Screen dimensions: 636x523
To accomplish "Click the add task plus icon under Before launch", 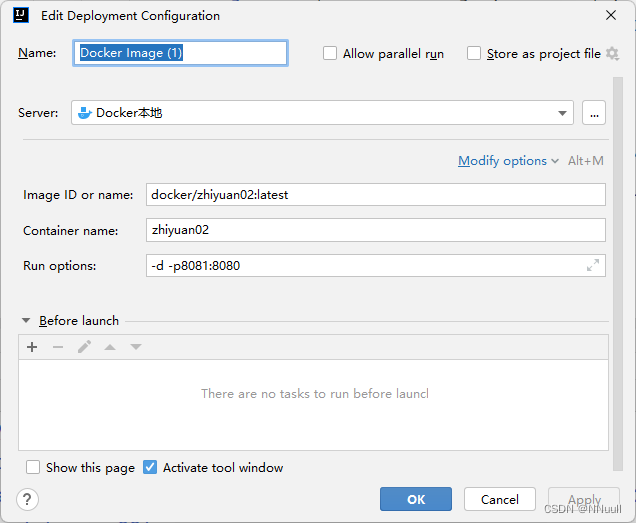I will click(32, 347).
